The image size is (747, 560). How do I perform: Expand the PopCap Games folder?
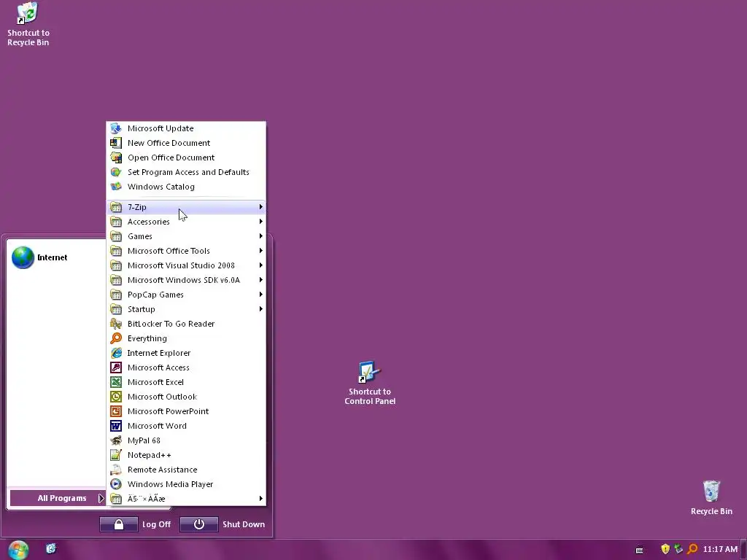click(x=186, y=295)
